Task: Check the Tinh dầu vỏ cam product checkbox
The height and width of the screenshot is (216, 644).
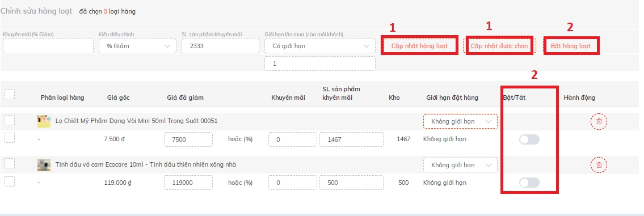Action: pyautogui.click(x=10, y=164)
